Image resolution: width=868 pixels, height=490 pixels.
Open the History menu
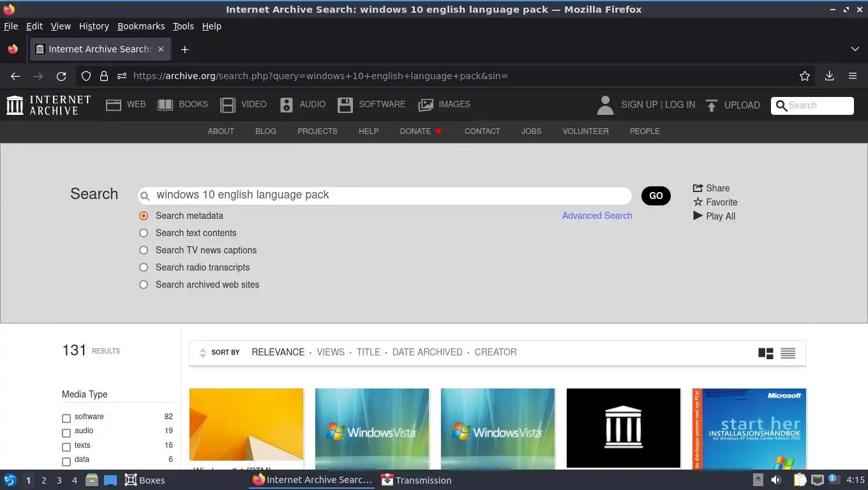pos(94,26)
